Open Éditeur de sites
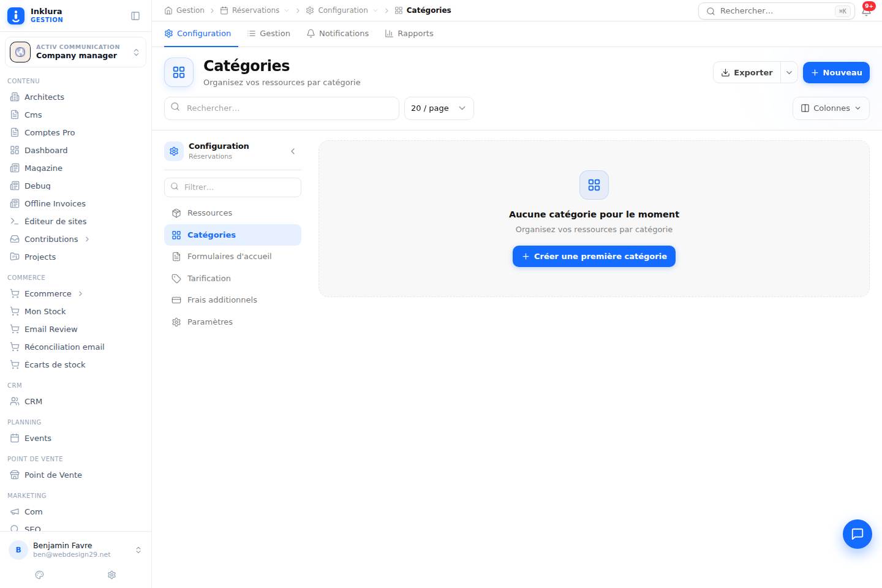The width and height of the screenshot is (882, 588). tap(76, 221)
